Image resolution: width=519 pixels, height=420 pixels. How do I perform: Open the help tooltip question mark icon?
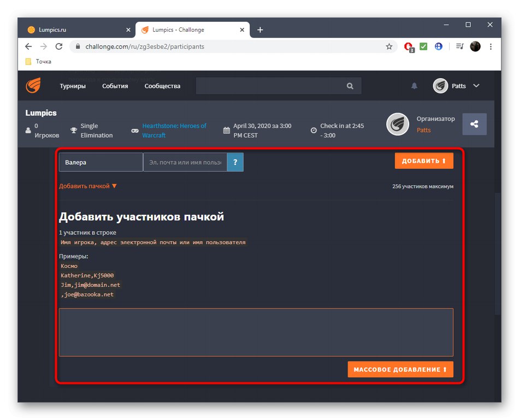point(235,162)
